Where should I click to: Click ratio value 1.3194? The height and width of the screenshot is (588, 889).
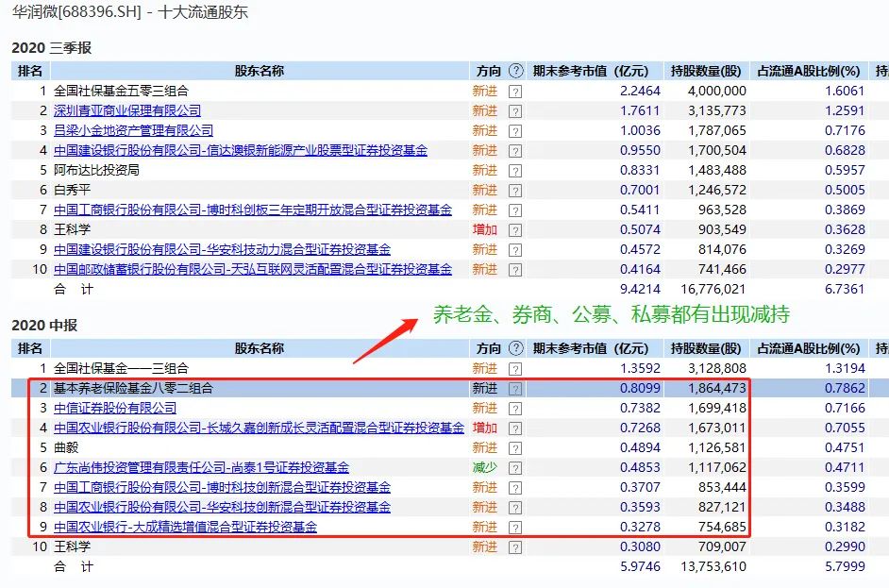pyautogui.click(x=845, y=369)
